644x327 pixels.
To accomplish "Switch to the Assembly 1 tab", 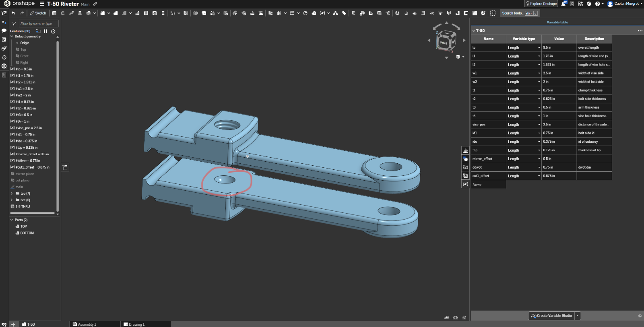I will tap(85, 324).
